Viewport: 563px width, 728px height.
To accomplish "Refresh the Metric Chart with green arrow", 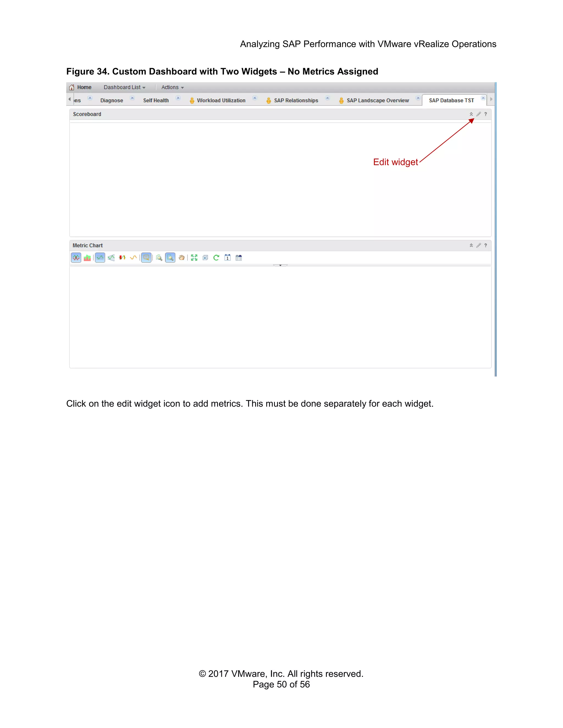I will click(216, 258).
